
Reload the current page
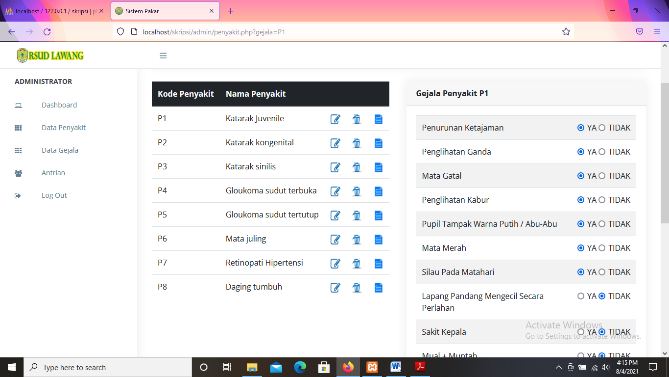47,32
